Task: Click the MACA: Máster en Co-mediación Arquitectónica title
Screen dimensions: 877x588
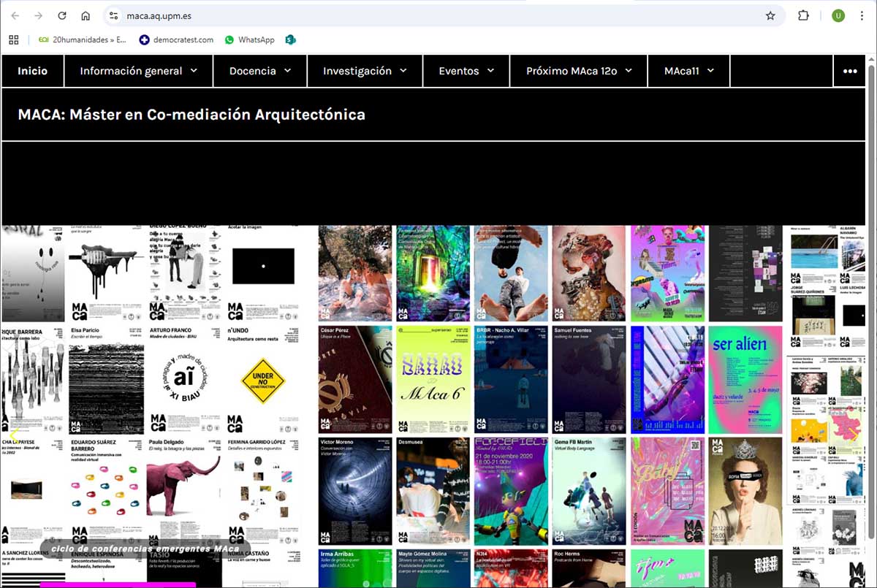Action: tap(191, 114)
